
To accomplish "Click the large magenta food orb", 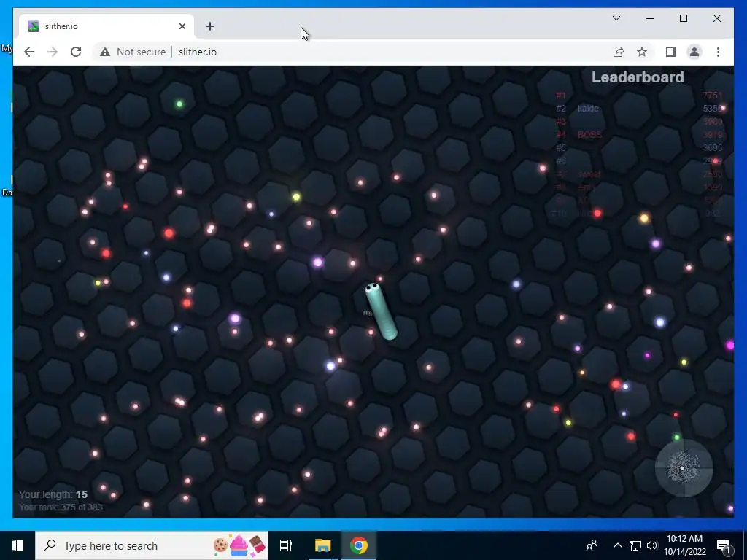I will click(730, 345).
